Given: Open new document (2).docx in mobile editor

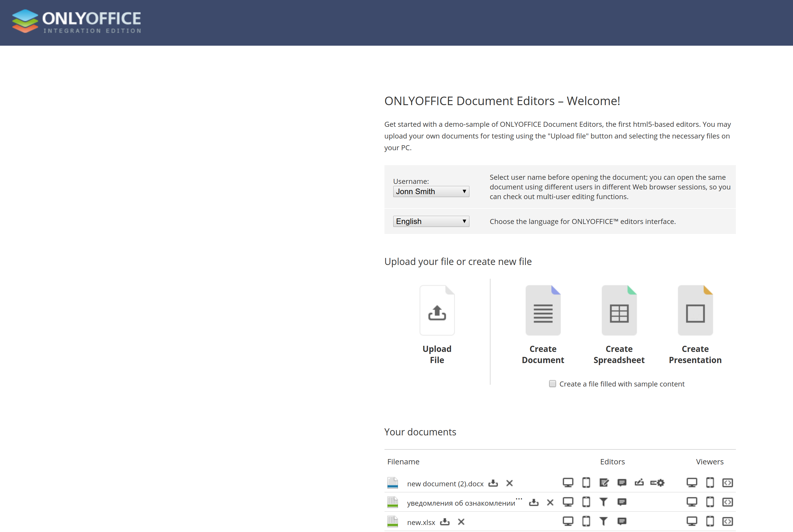Looking at the screenshot, I should [586, 483].
